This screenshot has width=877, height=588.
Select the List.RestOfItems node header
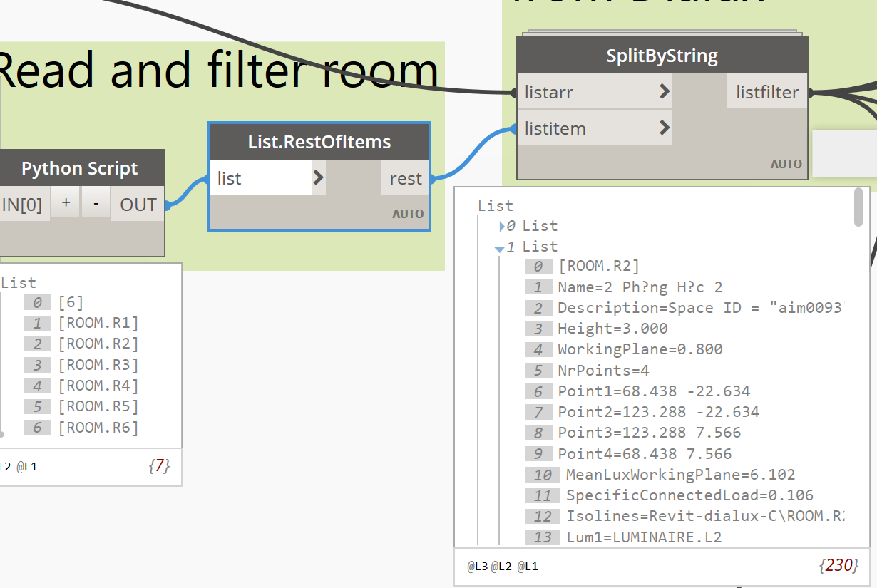(319, 142)
